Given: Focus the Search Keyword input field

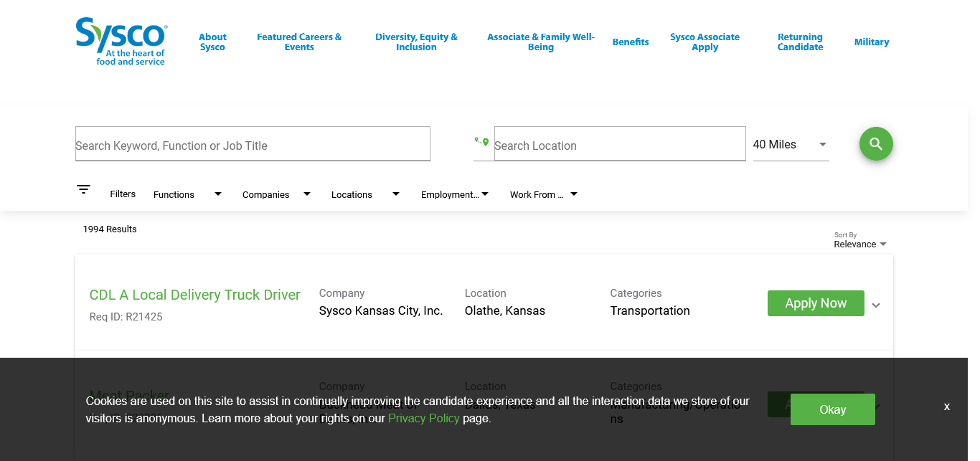Looking at the screenshot, I should [x=253, y=145].
